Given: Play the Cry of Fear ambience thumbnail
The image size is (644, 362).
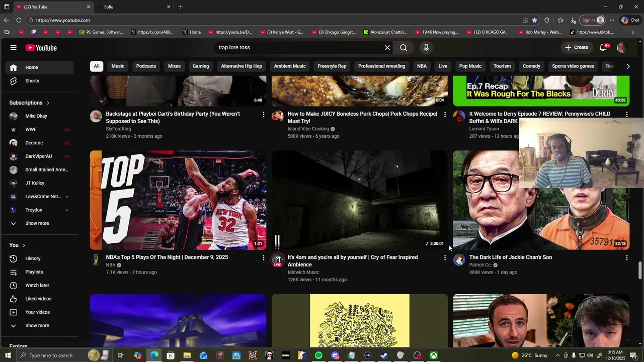Looking at the screenshot, I should 360,200.
